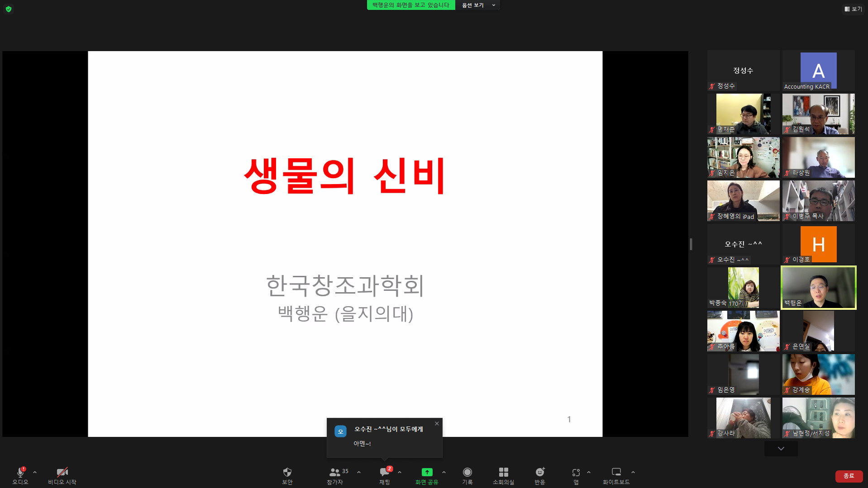Screen dimensions: 868x488
Task: Unmute using the 오디오 microphone icon
Action: (20, 472)
